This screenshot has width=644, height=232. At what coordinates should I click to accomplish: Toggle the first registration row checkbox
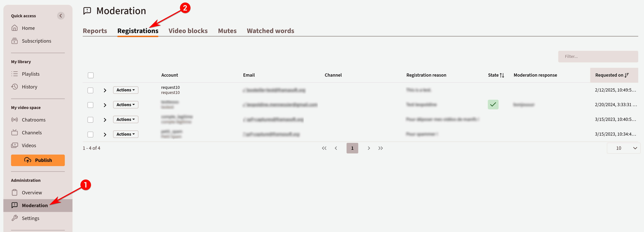tap(91, 90)
